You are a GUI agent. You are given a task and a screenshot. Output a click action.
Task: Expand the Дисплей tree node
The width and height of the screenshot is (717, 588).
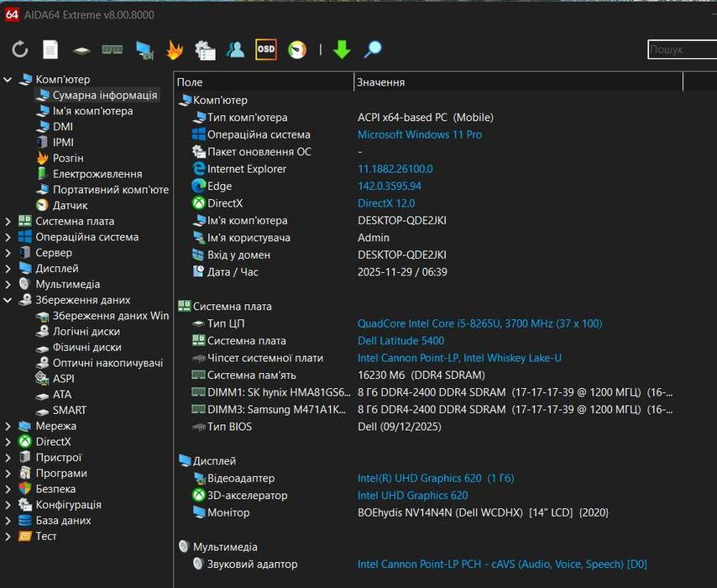(8, 268)
